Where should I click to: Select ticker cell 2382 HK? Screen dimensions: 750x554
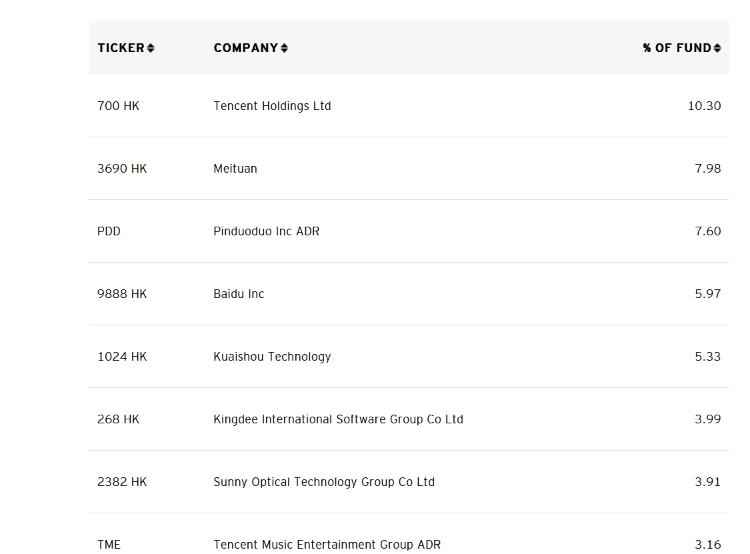click(x=122, y=482)
